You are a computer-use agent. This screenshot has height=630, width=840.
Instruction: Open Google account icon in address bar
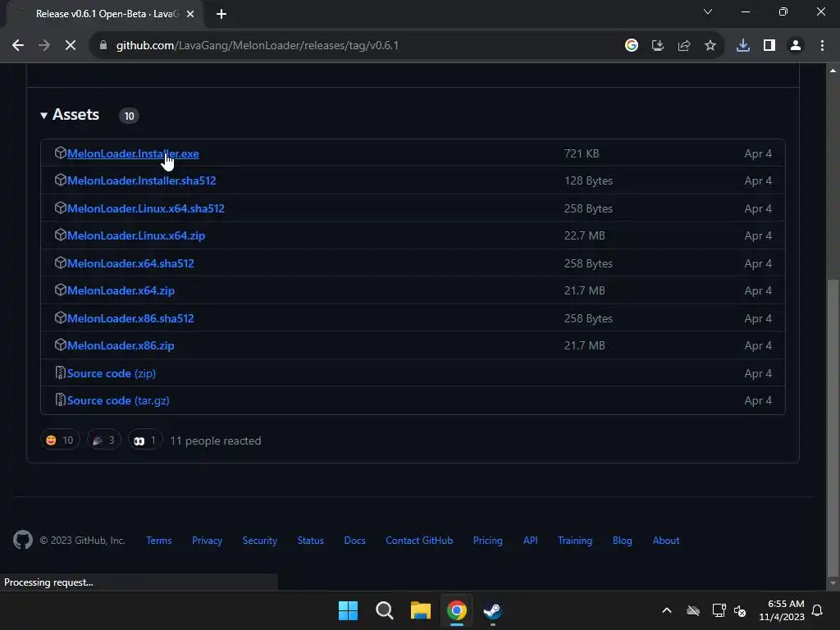pyautogui.click(x=632, y=46)
